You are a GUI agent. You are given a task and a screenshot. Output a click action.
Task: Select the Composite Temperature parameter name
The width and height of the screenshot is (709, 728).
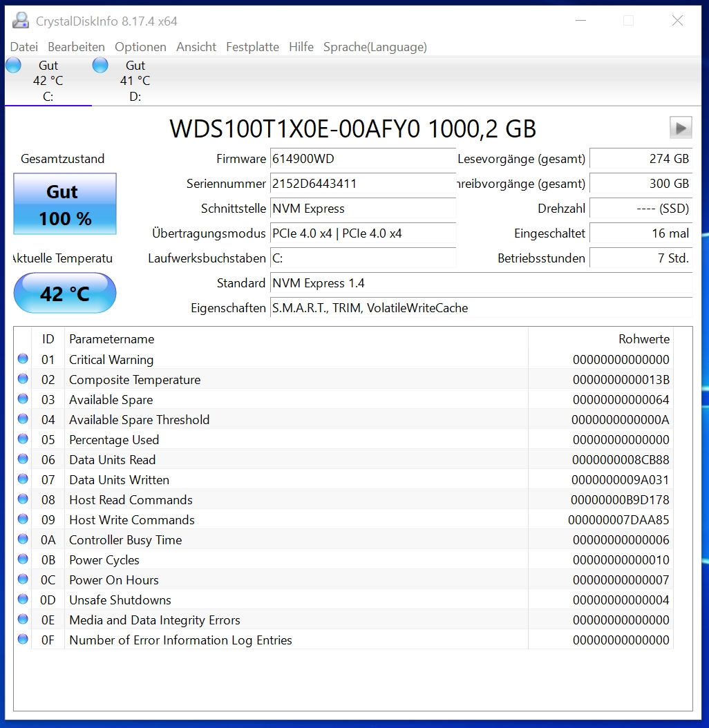pos(135,380)
